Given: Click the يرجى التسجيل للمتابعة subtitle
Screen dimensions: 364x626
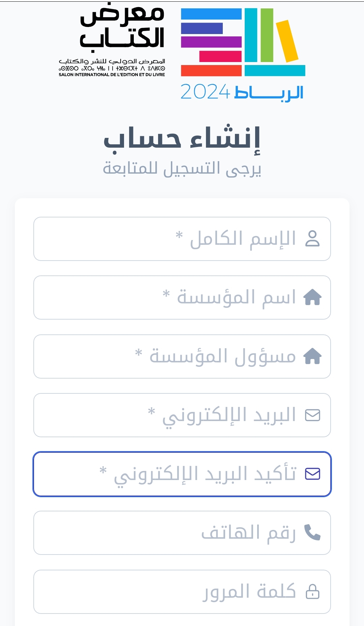Looking at the screenshot, I should tap(182, 168).
